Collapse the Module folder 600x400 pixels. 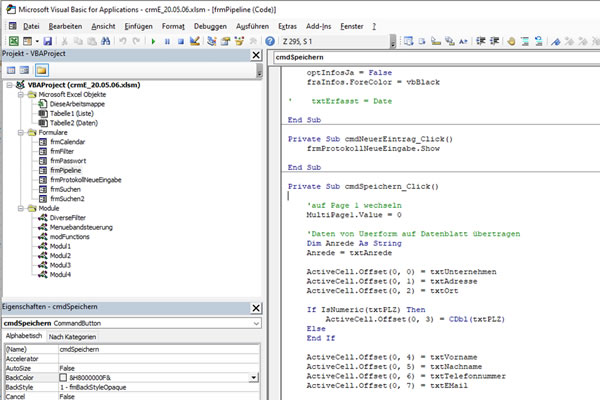point(21,208)
